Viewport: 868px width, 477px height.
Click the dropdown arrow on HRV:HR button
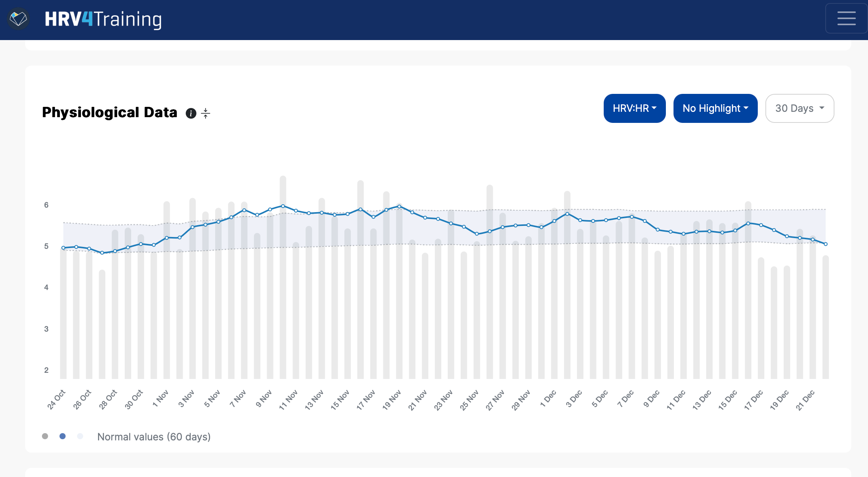(654, 108)
